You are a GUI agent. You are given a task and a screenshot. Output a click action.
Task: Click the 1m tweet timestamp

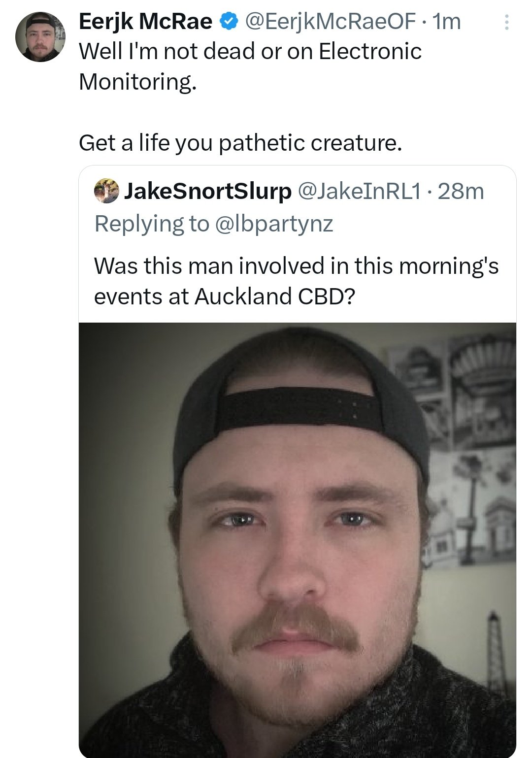pos(446,21)
